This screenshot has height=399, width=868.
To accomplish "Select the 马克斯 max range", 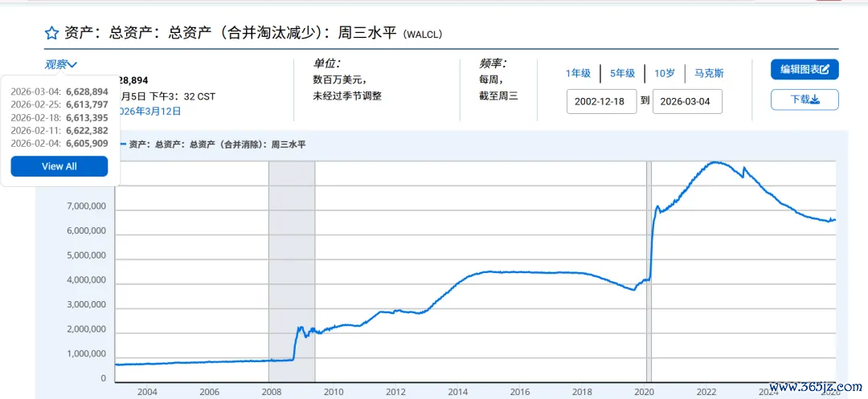I will click(709, 74).
